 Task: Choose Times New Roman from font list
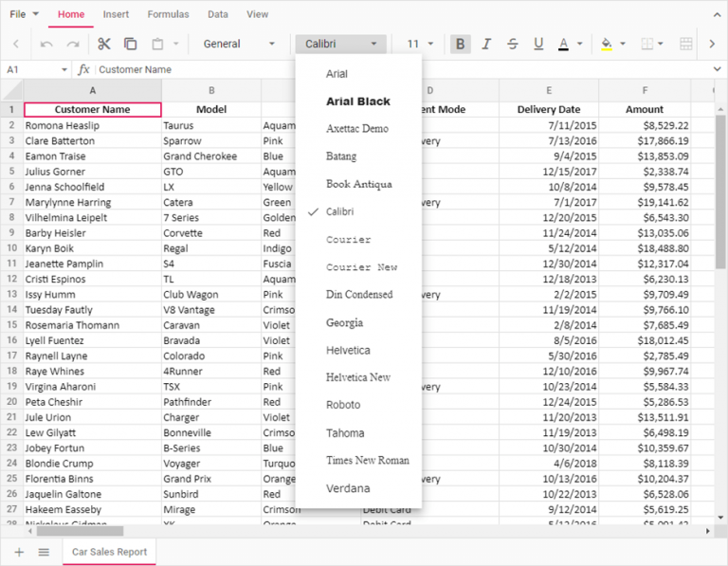[x=368, y=460]
